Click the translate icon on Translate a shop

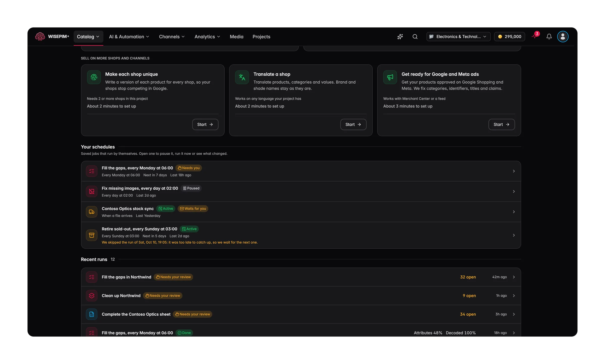tap(242, 77)
